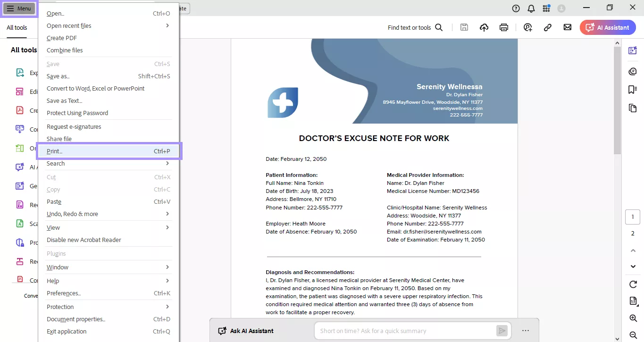Show notifications with the bell icon
Viewport: 644px width, 342px height.
click(x=531, y=8)
